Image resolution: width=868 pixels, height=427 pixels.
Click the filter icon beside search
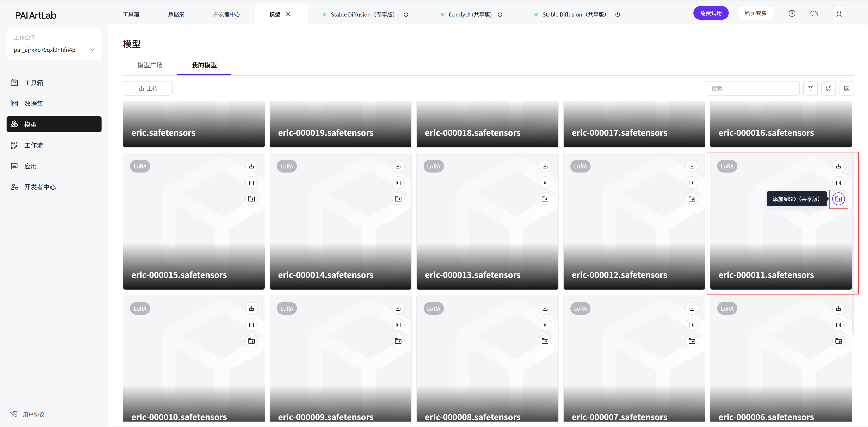[x=810, y=88]
